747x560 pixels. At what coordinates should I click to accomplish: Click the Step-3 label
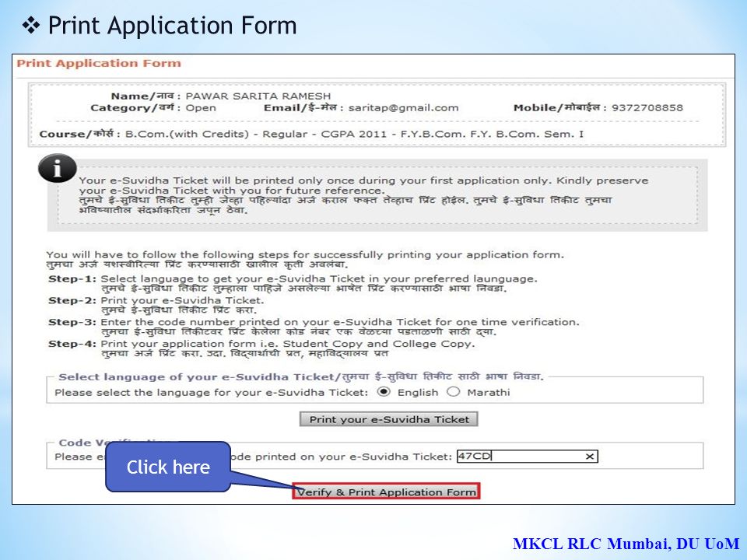tap(72, 322)
